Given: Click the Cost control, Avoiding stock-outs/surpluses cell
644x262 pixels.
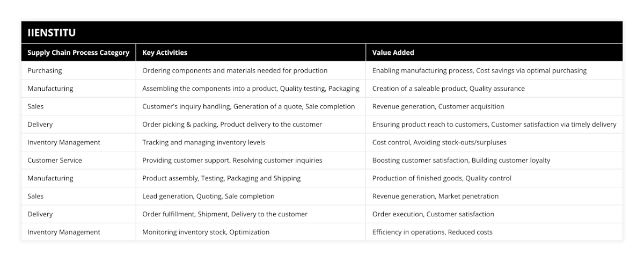Looking at the screenshot, I should coord(439,142).
